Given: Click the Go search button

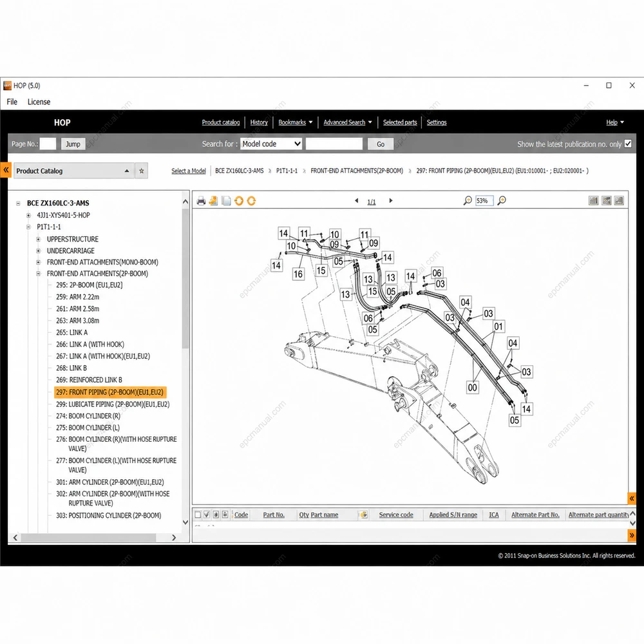Looking at the screenshot, I should [x=381, y=144].
